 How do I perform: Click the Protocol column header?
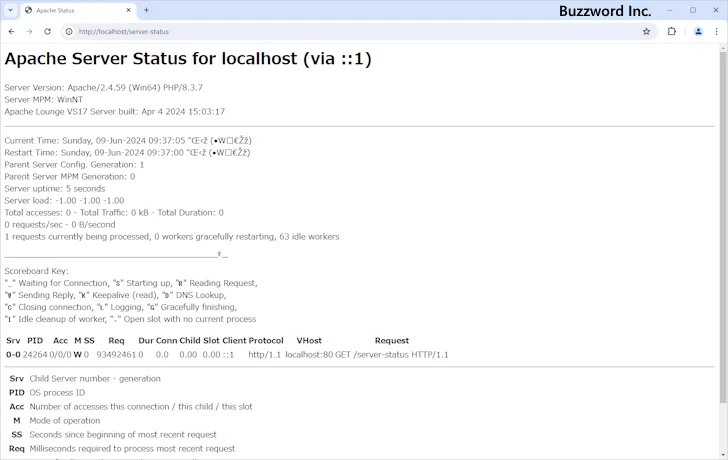[x=266, y=341]
